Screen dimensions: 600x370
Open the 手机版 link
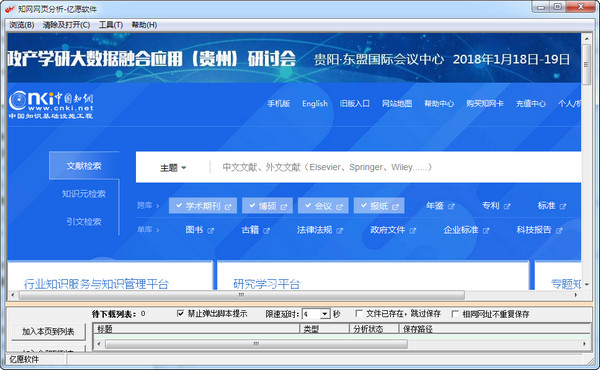(279, 103)
